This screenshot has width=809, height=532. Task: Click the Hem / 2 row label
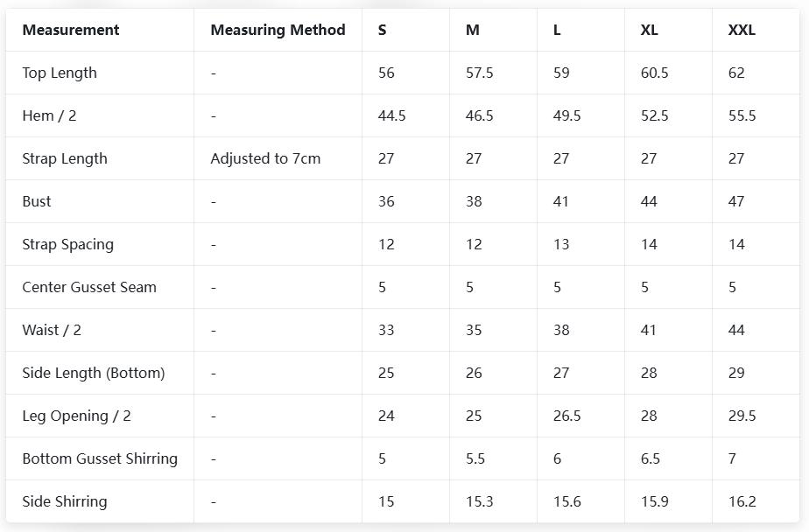pos(49,115)
